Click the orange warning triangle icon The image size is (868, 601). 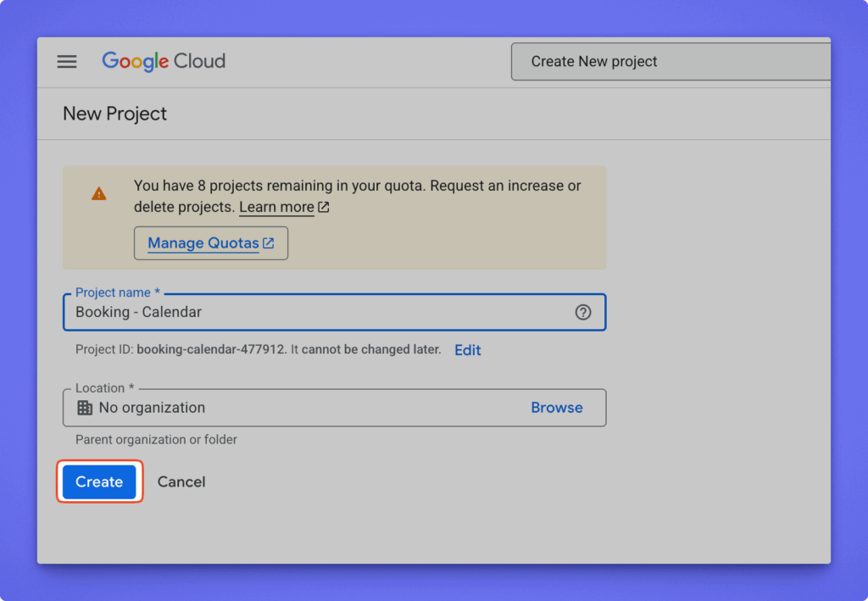(99, 194)
